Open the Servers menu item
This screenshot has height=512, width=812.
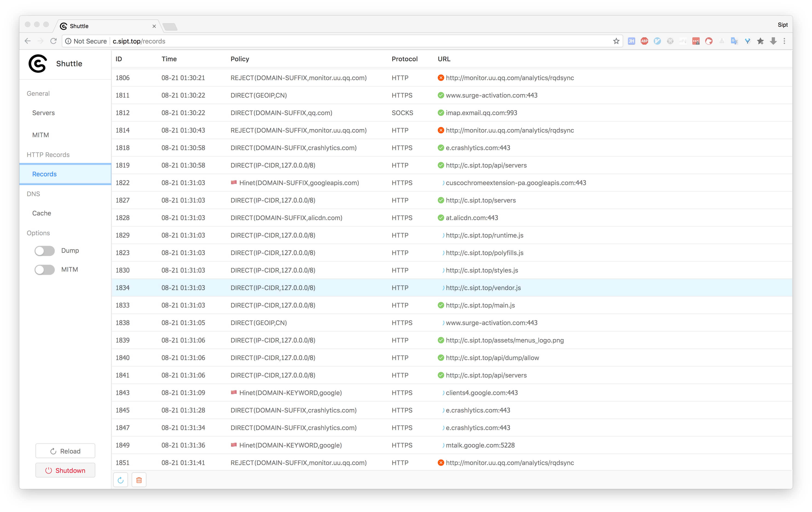[43, 113]
